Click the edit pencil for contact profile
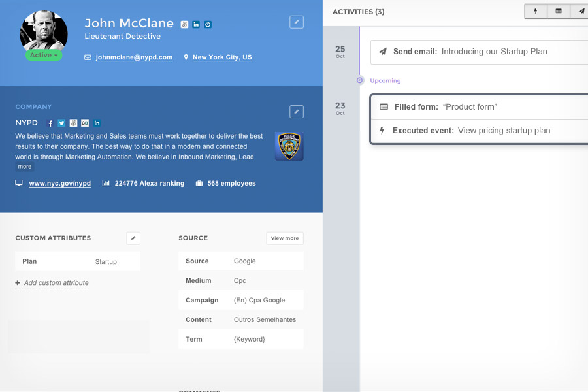The width and height of the screenshot is (588, 392). 297,22
